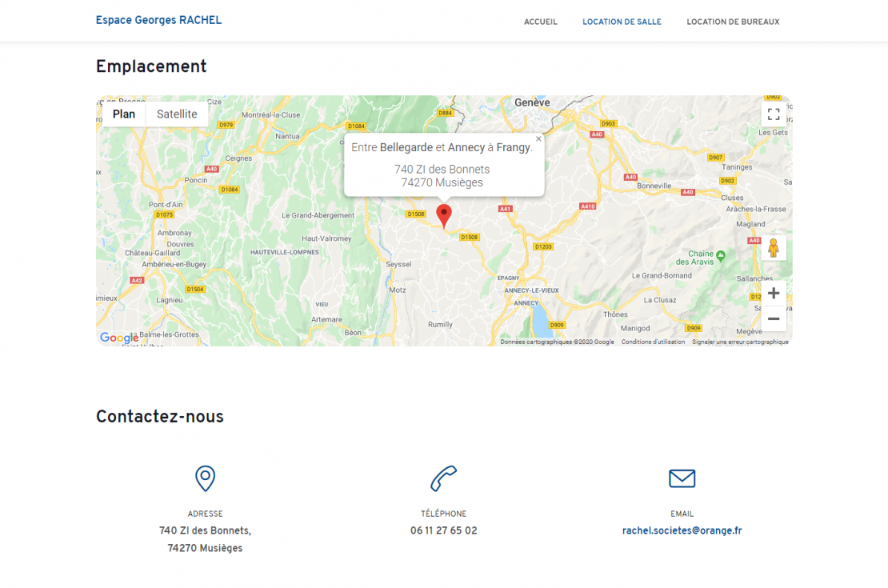The width and height of the screenshot is (888, 588).
Task: Click the address text 740 ZI des Bonnets
Action: 205,530
